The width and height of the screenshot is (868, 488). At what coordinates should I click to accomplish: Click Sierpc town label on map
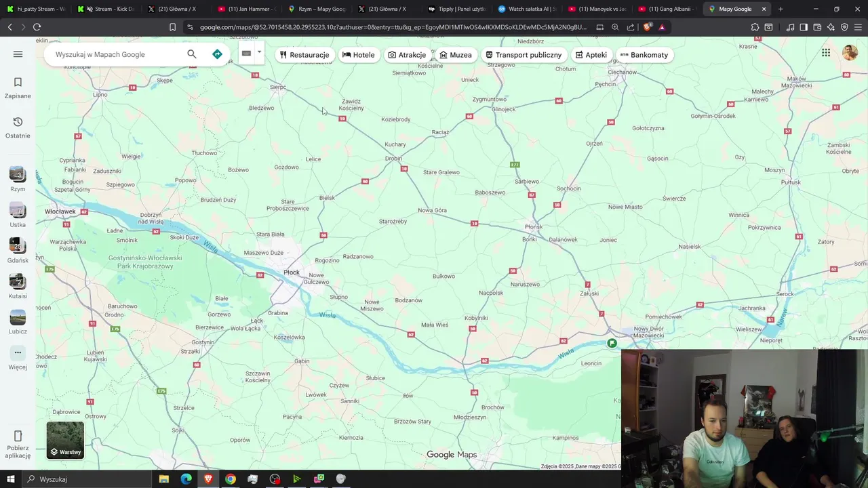pyautogui.click(x=278, y=87)
